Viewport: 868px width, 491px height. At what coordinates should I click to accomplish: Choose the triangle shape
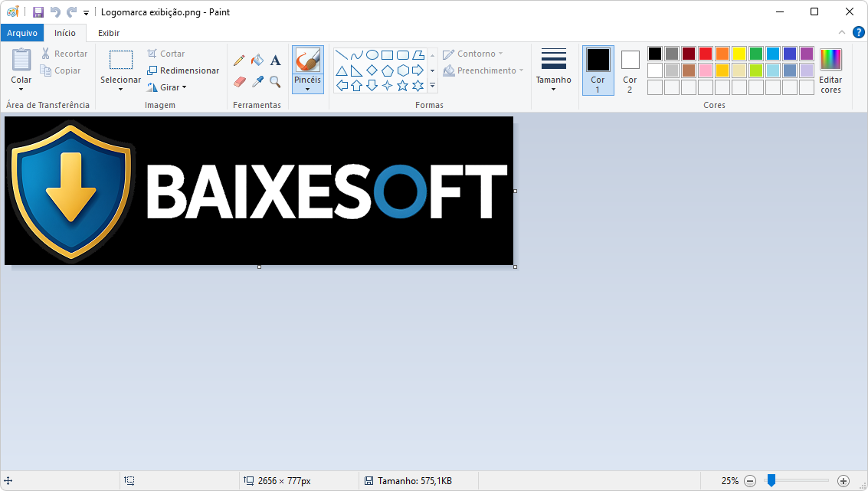click(x=342, y=70)
